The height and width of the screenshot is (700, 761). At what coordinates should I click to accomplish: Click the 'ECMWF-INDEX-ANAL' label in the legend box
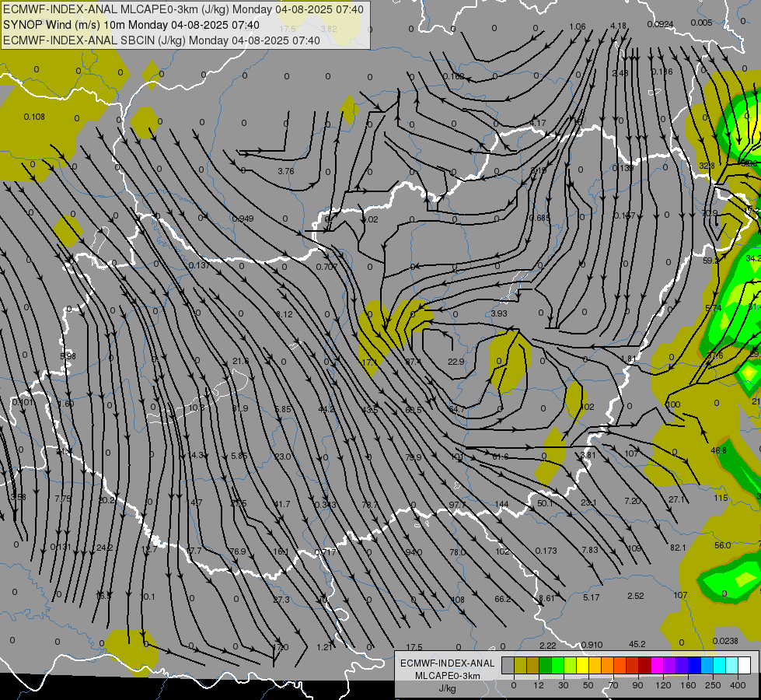coord(447,663)
